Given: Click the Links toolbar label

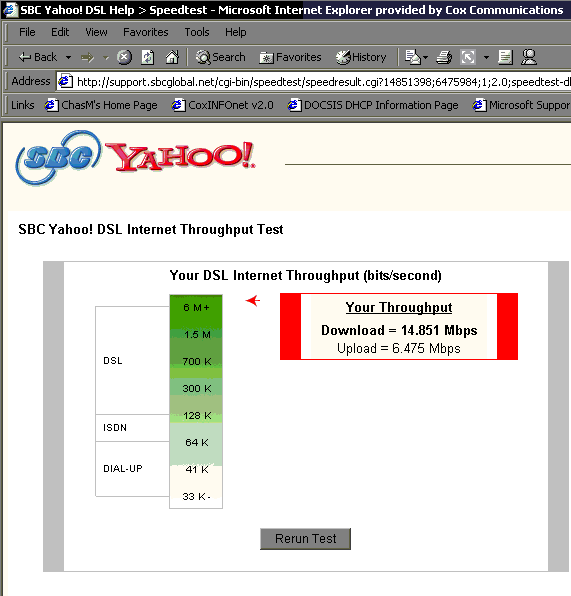Looking at the screenshot, I should click(23, 105).
